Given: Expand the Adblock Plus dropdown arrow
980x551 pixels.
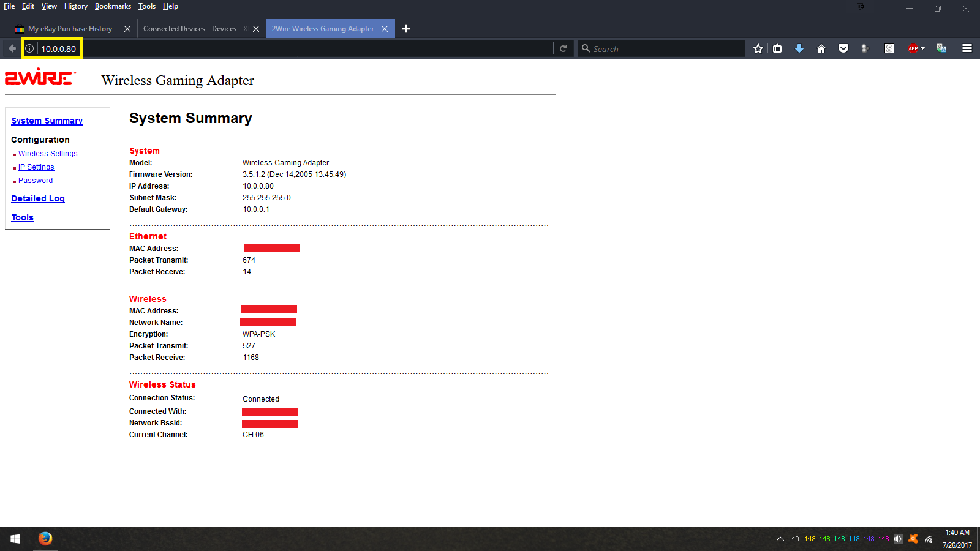Looking at the screenshot, I should point(923,48).
